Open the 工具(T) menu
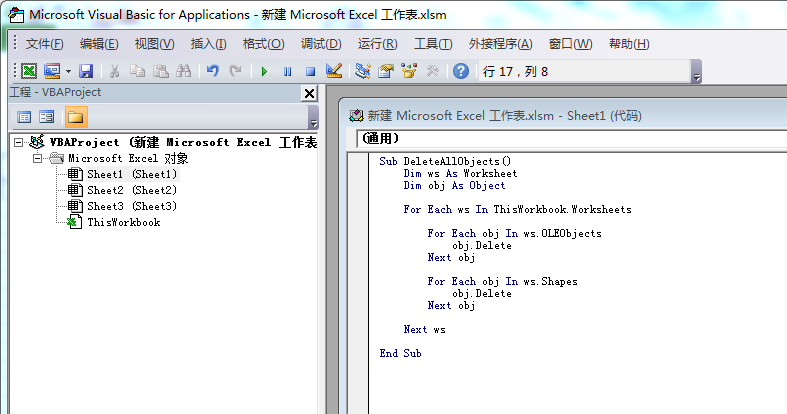The image size is (787, 414). tap(433, 44)
